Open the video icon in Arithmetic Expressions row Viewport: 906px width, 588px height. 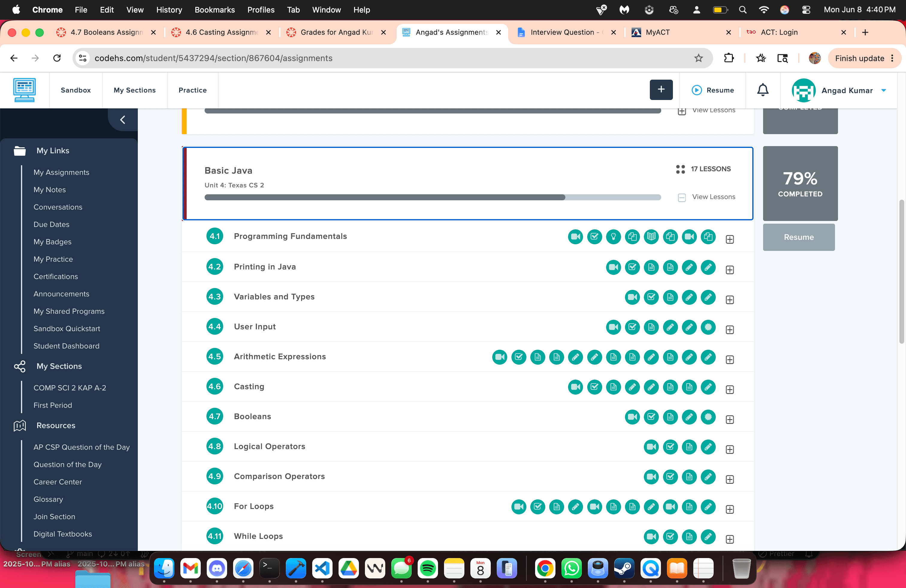(x=499, y=357)
